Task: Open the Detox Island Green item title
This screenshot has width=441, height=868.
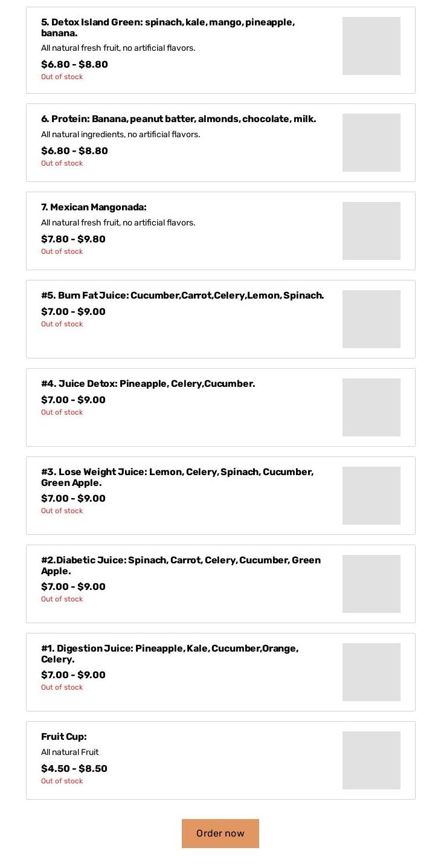Action: pyautogui.click(x=168, y=28)
